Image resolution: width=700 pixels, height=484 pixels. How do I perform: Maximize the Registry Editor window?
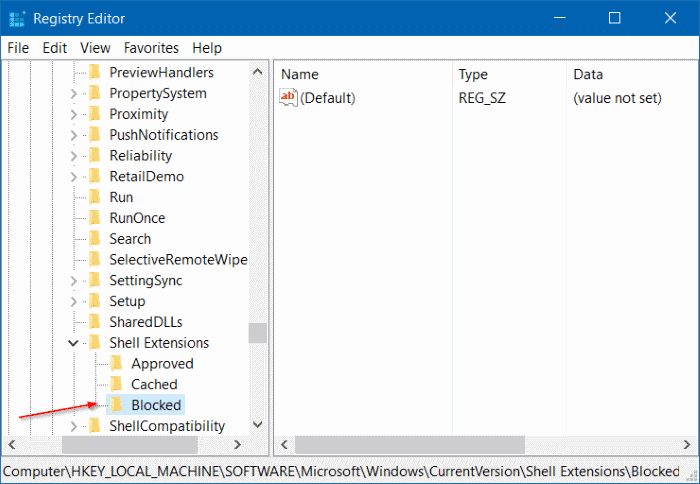(x=615, y=18)
